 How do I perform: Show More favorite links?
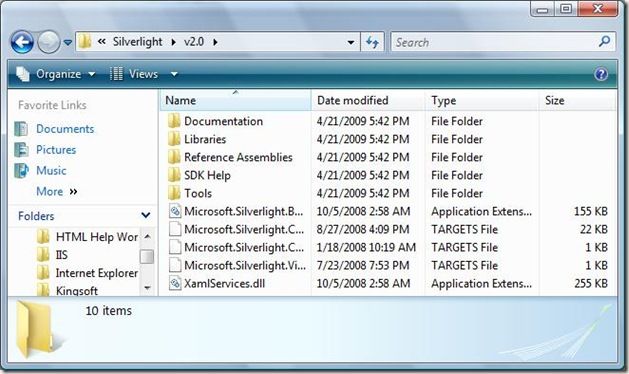(57, 191)
